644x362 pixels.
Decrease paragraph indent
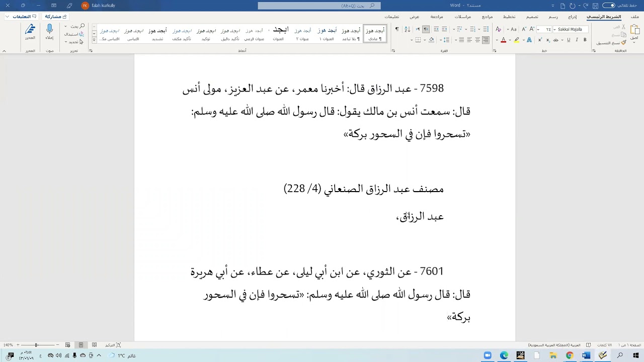click(x=444, y=29)
